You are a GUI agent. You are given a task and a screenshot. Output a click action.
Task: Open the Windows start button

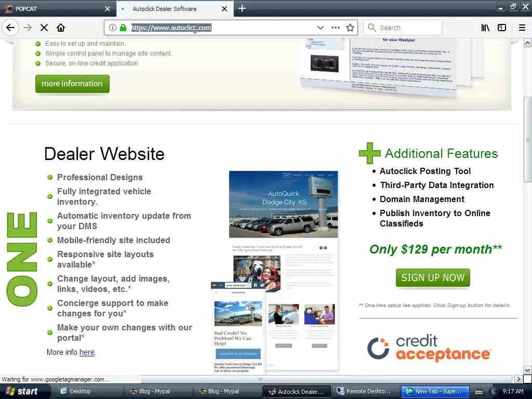[x=22, y=391]
